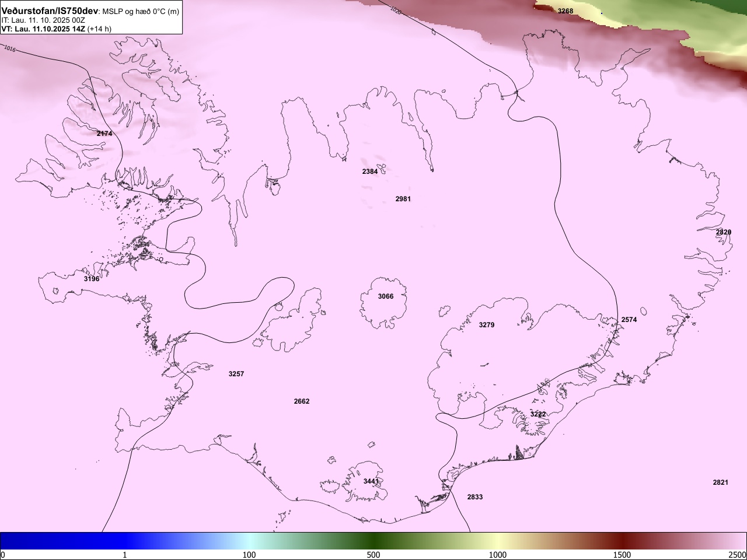Click the 1020 isobar label
Viewport: 747px width, 560px height.
tap(396, 10)
